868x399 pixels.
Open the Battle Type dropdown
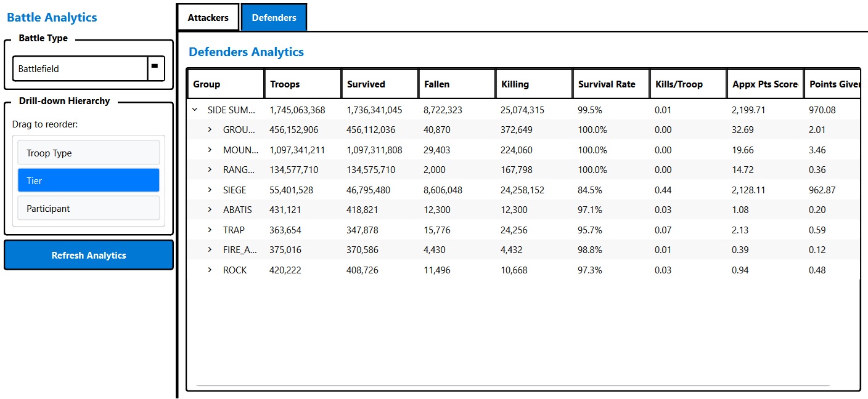156,68
